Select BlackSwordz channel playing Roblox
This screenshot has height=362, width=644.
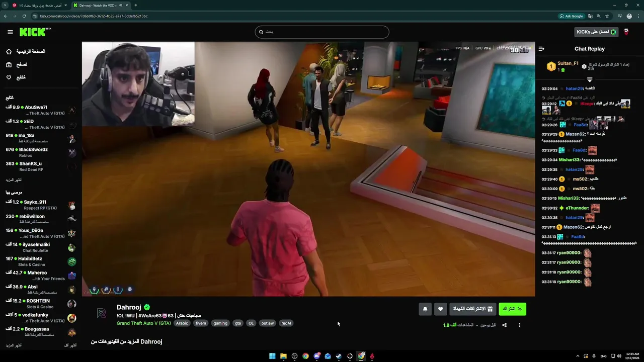click(x=41, y=152)
